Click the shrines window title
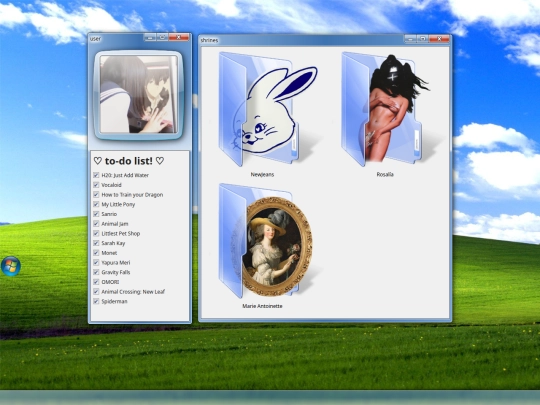This screenshot has width=540, height=405. (209, 40)
